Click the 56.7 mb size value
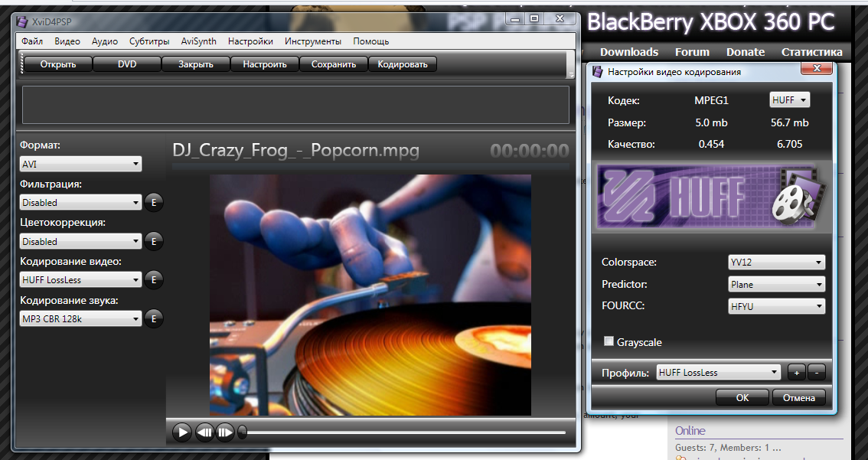868x460 pixels. (x=789, y=122)
